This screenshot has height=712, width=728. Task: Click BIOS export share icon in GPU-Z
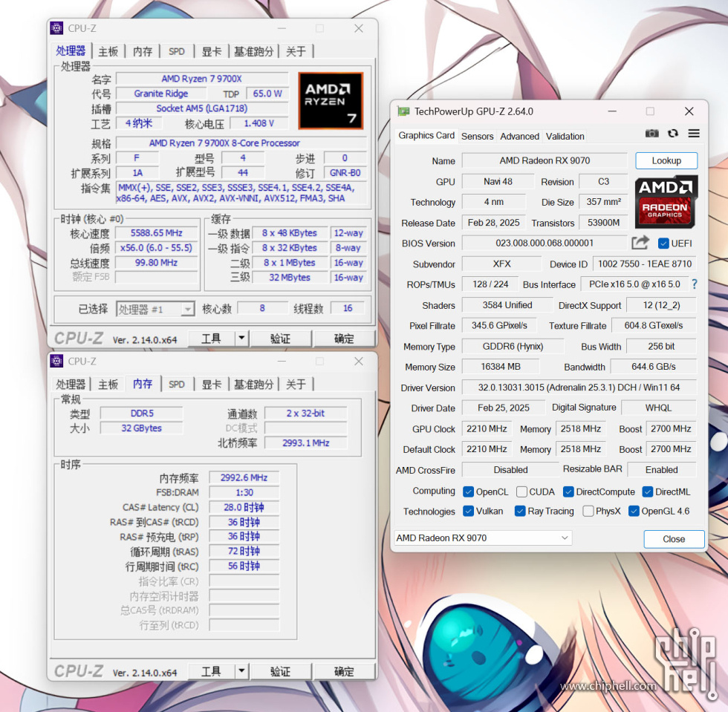pyautogui.click(x=640, y=242)
